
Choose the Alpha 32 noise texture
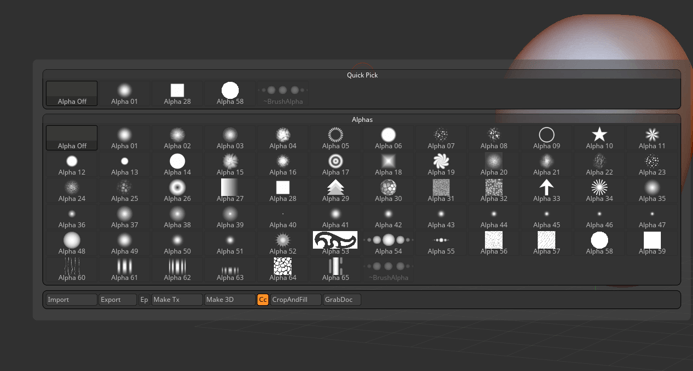click(494, 191)
